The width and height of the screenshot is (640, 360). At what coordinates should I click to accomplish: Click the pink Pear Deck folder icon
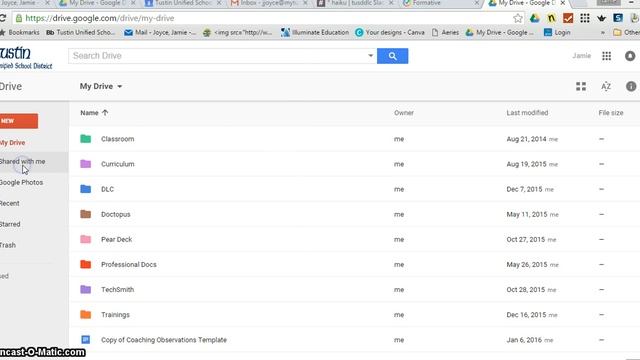pyautogui.click(x=86, y=239)
